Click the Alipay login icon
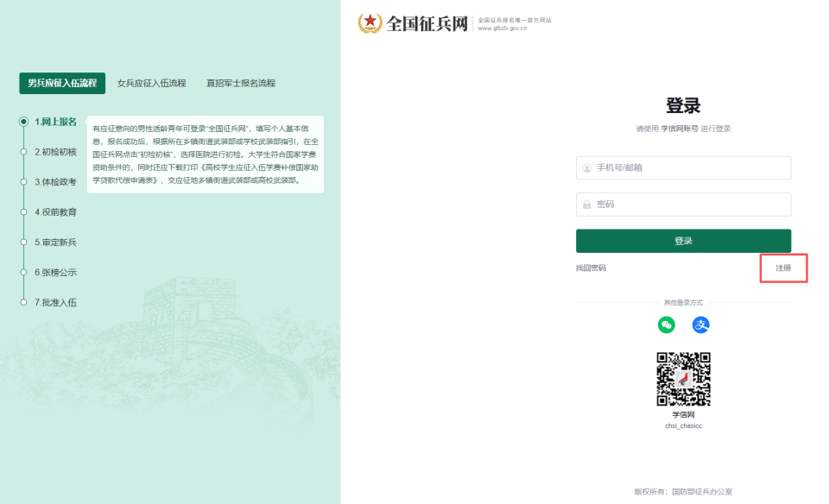This screenshot has width=829, height=504. click(700, 326)
